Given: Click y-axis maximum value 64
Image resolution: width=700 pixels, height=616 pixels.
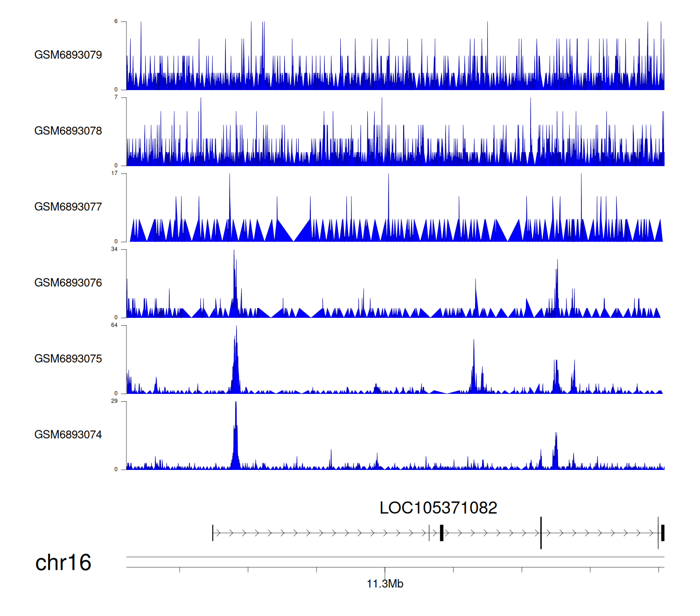Looking at the screenshot, I should (114, 325).
